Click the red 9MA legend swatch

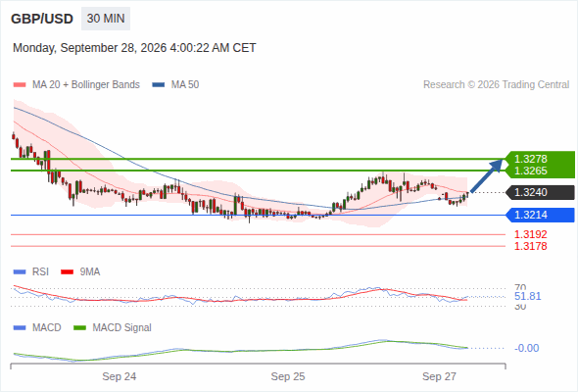67,272
